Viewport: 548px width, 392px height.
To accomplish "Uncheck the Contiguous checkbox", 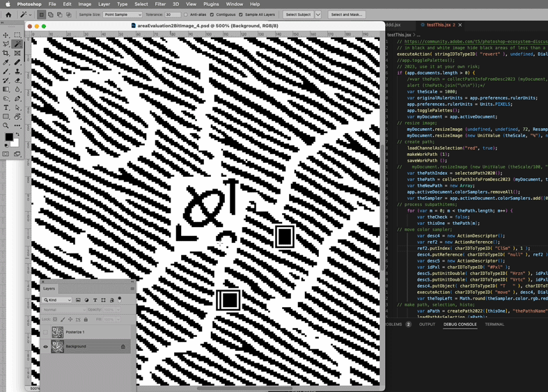I will click(x=212, y=15).
